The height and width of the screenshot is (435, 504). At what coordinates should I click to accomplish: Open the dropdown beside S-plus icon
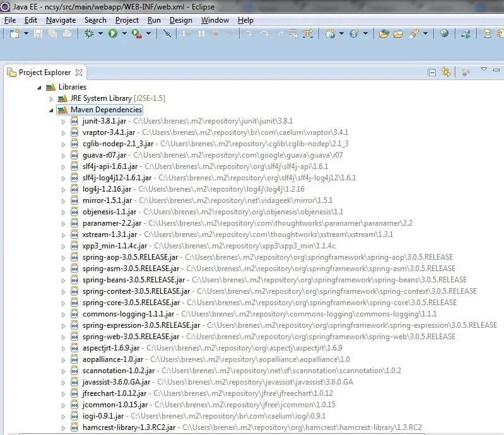(365, 33)
